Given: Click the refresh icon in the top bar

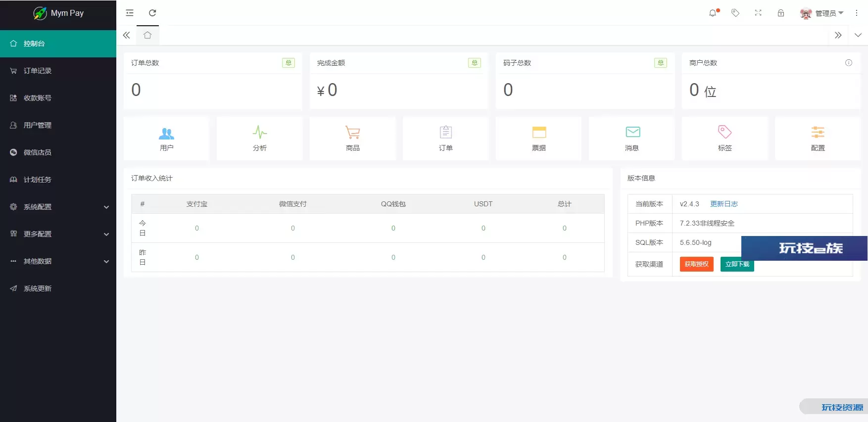Looking at the screenshot, I should point(152,13).
